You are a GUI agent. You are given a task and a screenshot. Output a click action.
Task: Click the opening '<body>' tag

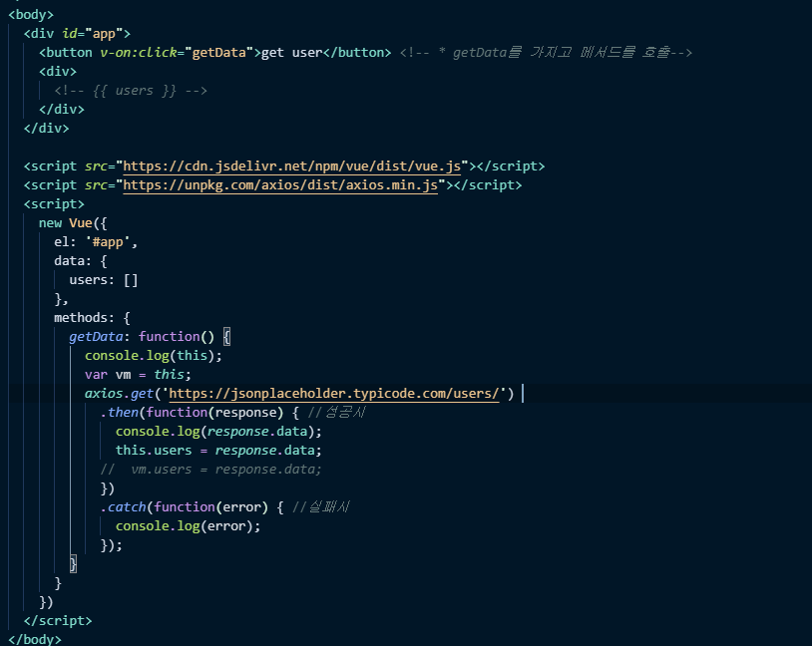pos(31,15)
